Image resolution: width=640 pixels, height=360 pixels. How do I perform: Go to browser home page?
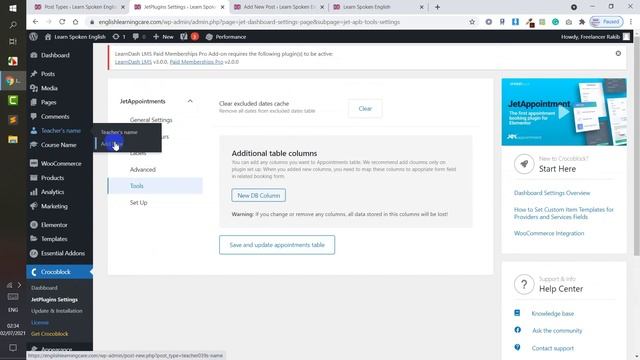76,22
